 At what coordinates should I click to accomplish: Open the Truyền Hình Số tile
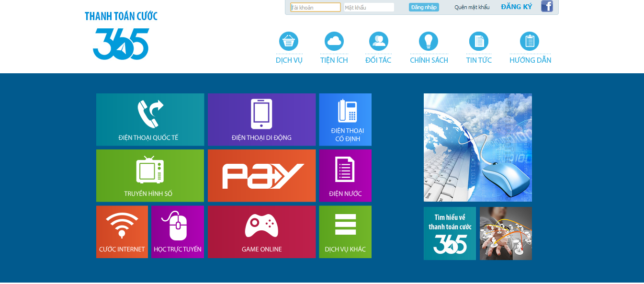(x=150, y=176)
